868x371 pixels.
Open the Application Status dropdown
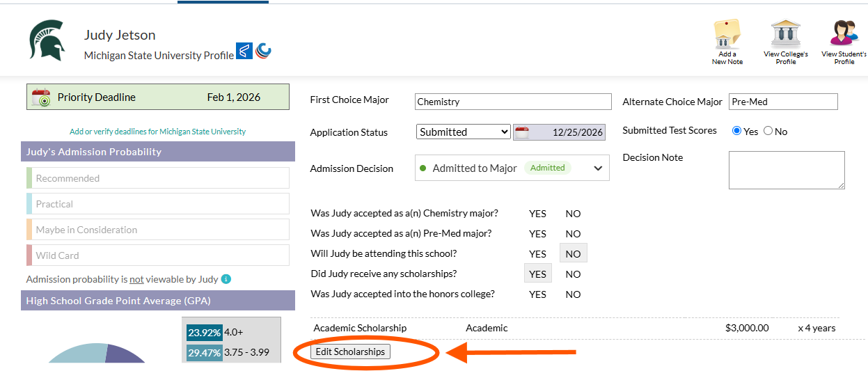464,132
